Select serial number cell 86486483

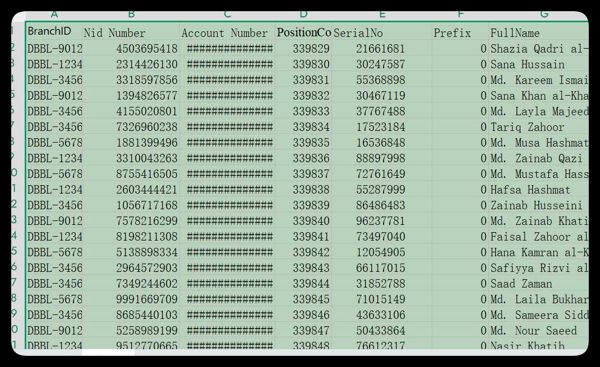(382, 206)
